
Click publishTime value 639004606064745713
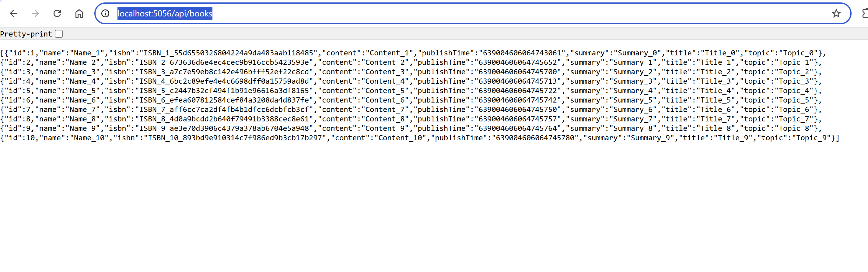(518, 81)
